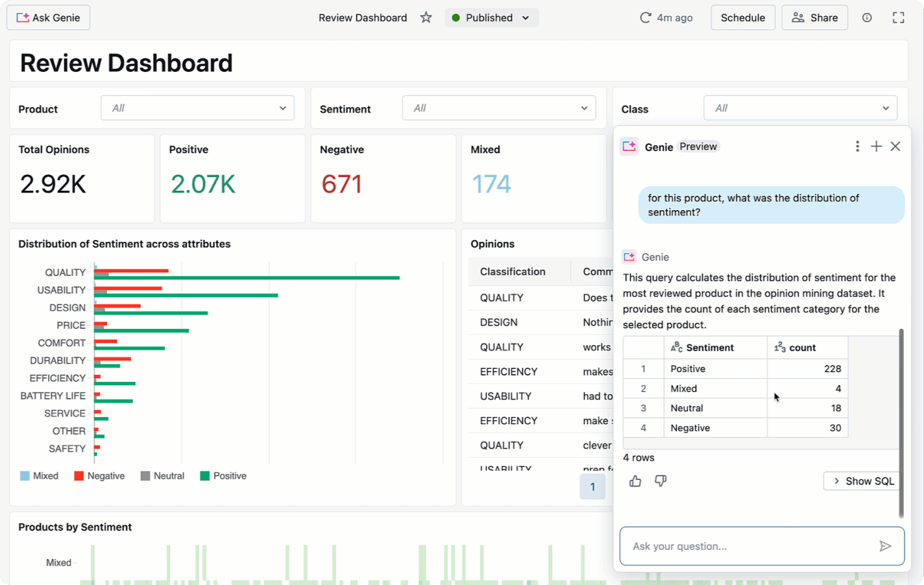Close the Genie chat panel
Image resolution: width=924 pixels, height=585 pixels.
[895, 147]
